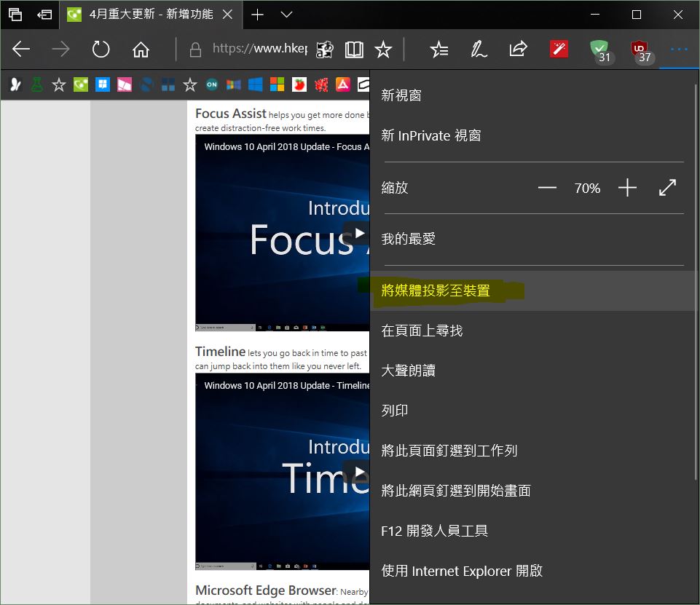
Task: Click the Timeline video title text
Action: pos(286,385)
